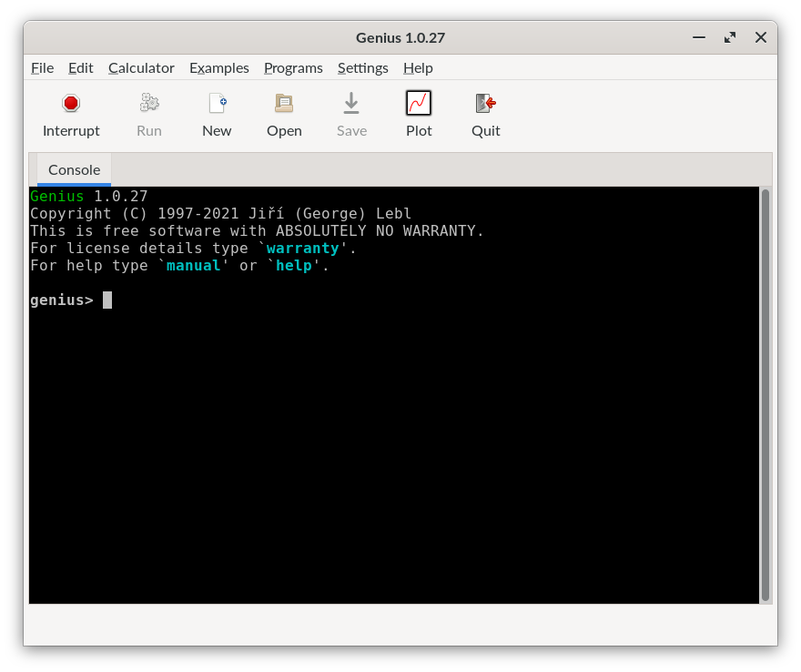Screen dimensions: 801x672
Task: Maximize the Genius window
Action: [730, 38]
